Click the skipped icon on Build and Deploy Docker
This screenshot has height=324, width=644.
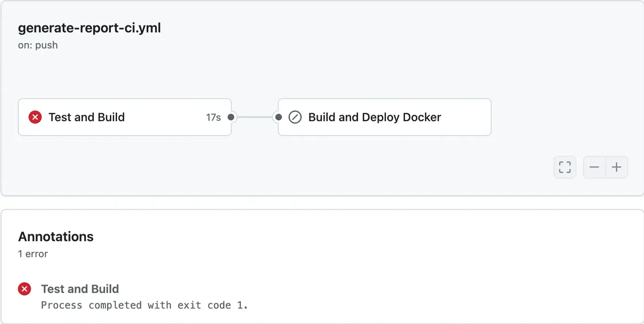pos(295,117)
